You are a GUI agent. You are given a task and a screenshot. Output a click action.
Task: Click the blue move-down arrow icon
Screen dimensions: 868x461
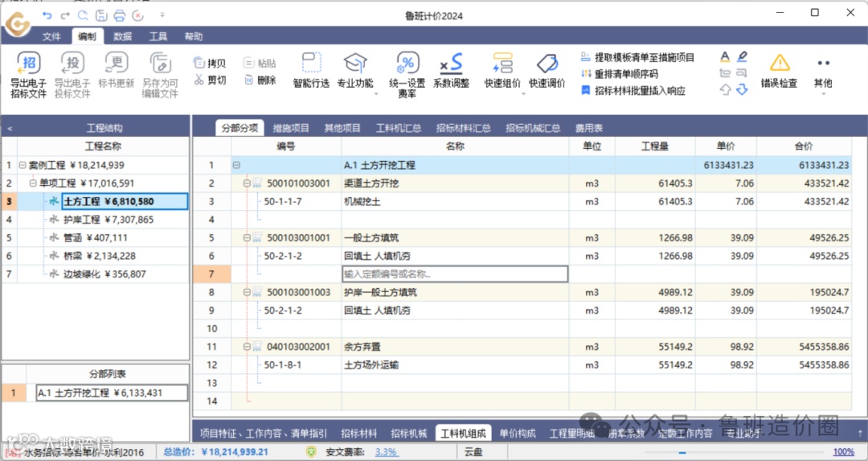click(x=743, y=89)
